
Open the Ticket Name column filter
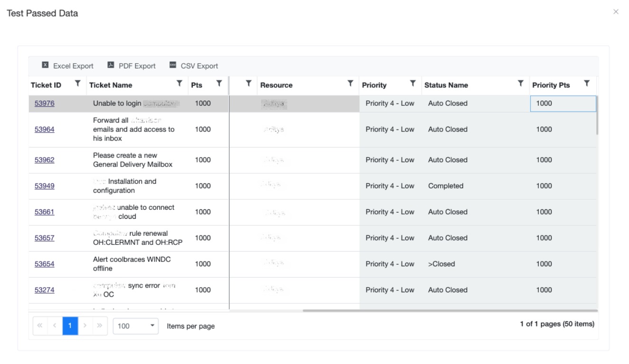point(179,84)
